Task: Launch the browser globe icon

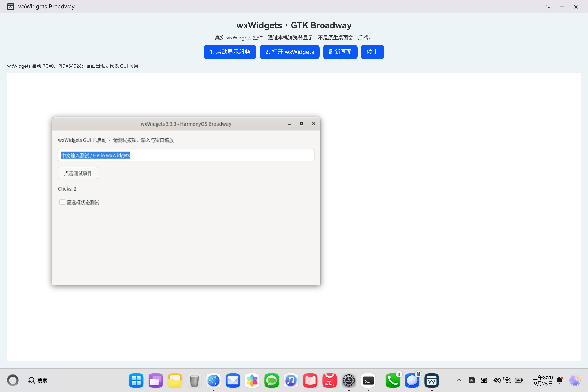Action: coord(214,381)
